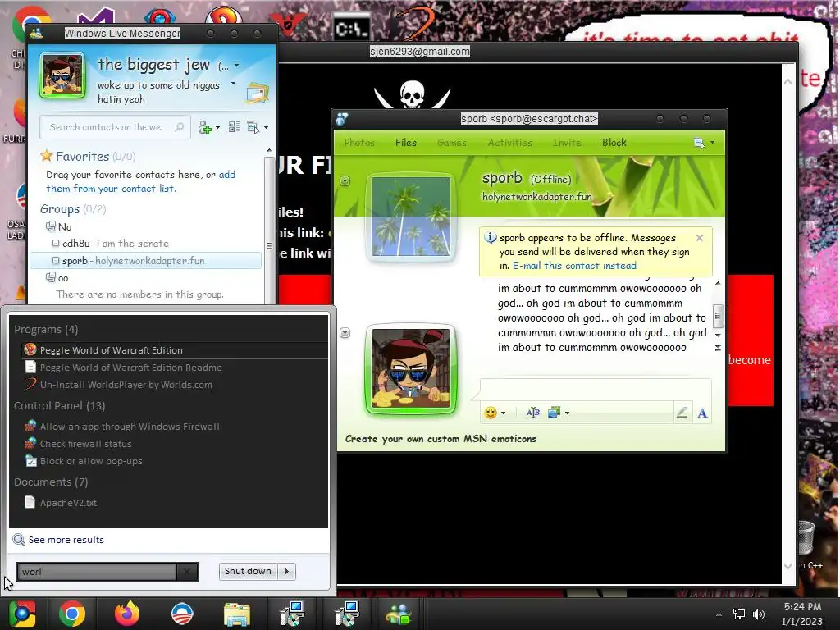Switch to handwriting pen input
Screen dimensions: 840x630
pos(682,413)
